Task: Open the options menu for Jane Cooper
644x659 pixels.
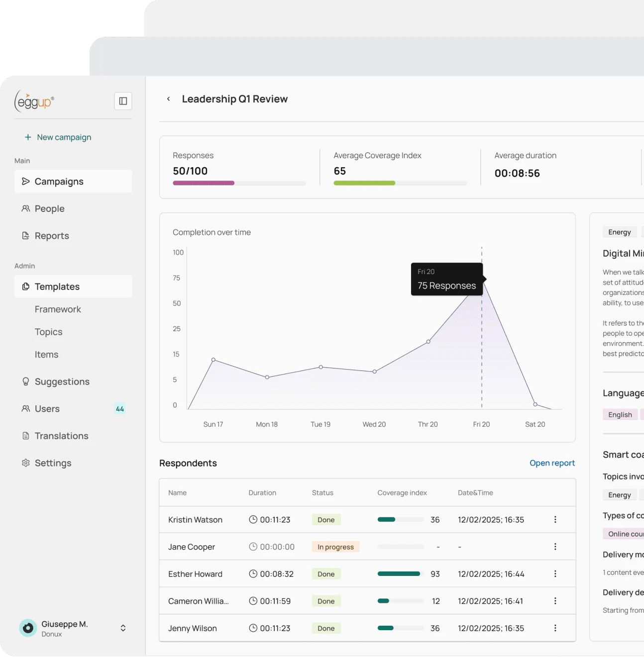Action: tap(555, 547)
